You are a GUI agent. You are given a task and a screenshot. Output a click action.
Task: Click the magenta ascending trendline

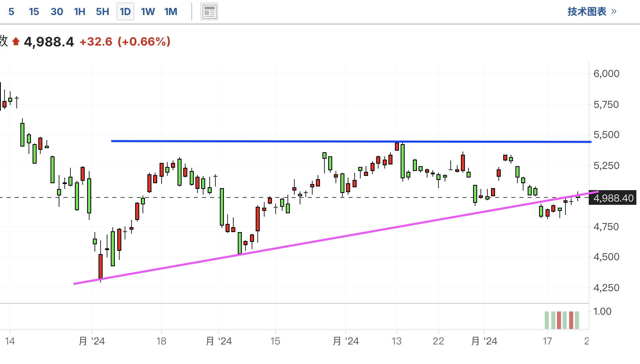tap(336, 237)
